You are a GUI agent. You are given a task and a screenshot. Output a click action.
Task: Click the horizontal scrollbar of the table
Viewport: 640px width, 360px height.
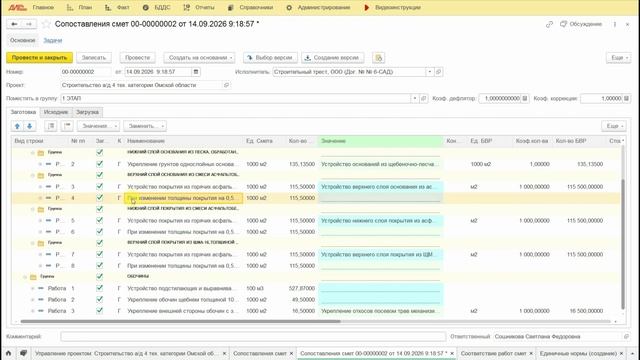pos(180,322)
